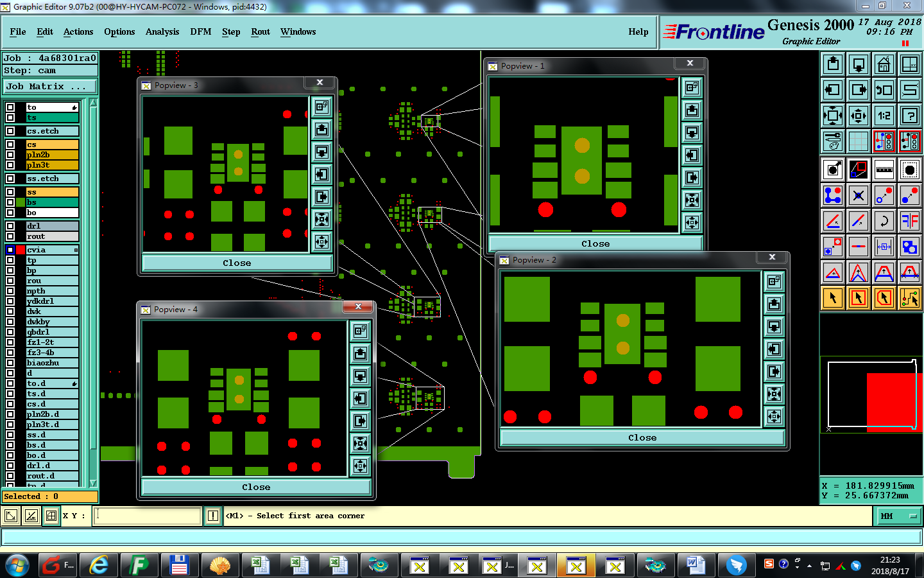Click the X Y coordinate input field

(x=148, y=516)
